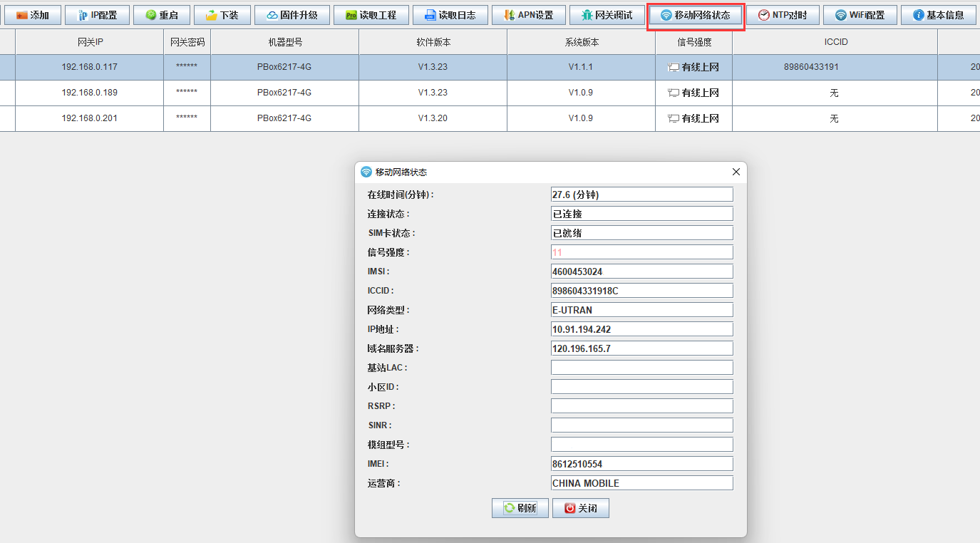Open 固件升级 firmware upgrade
The width and height of the screenshot is (980, 543).
coord(292,15)
